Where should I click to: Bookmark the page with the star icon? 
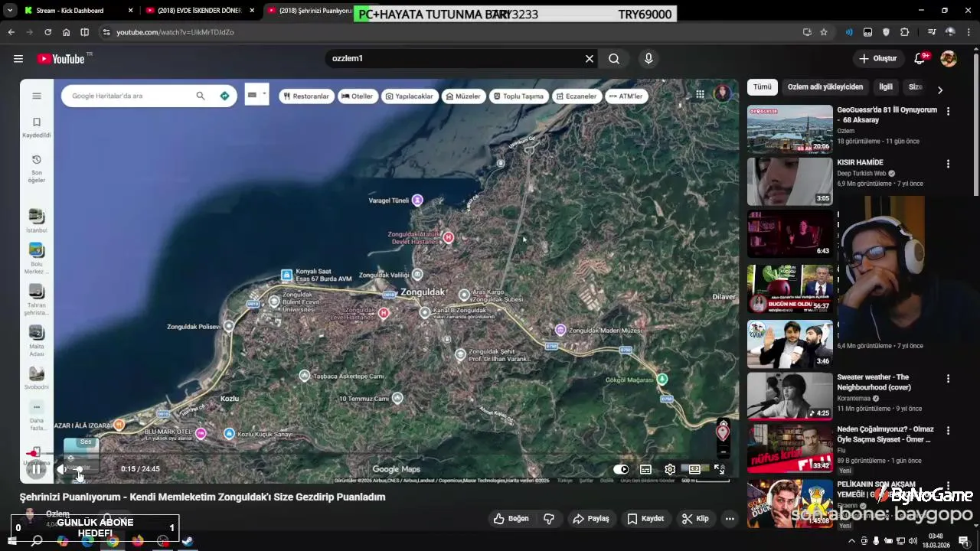pos(824,32)
